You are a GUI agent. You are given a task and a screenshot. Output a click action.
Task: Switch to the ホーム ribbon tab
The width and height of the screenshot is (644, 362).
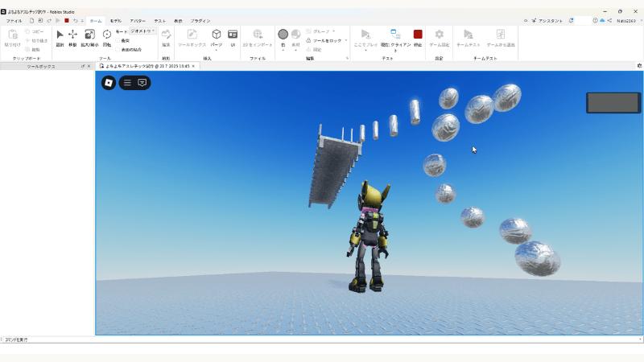(x=96, y=21)
